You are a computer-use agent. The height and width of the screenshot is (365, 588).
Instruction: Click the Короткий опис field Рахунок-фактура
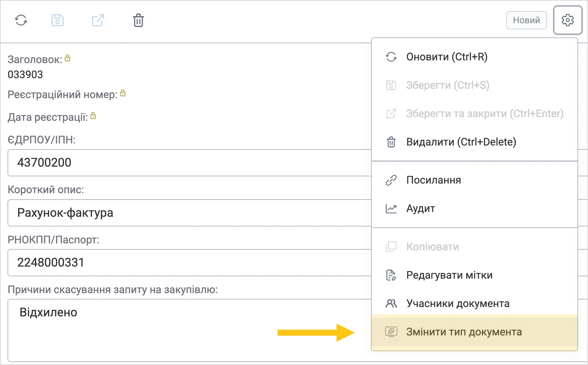pos(189,213)
